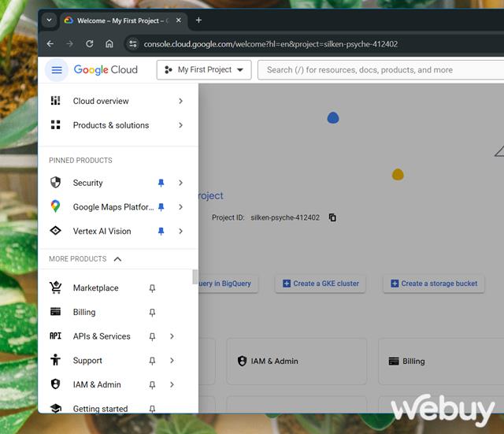Pin Getting started to pinned products

[x=152, y=409]
